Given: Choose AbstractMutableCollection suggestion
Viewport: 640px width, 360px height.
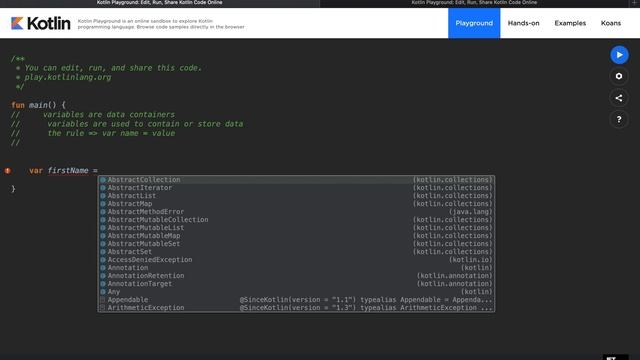Looking at the screenshot, I should click(296, 220).
